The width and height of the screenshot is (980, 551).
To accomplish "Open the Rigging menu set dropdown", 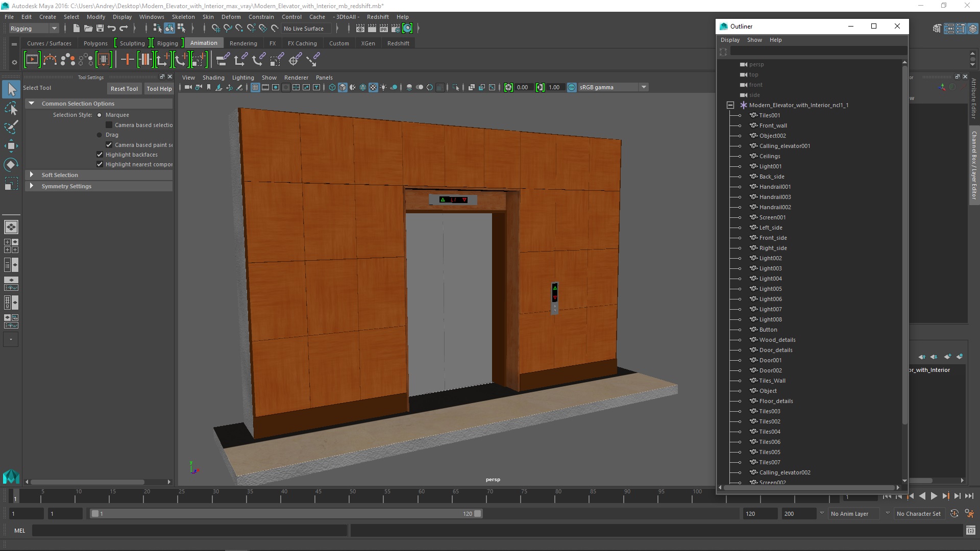I will 34,29.
